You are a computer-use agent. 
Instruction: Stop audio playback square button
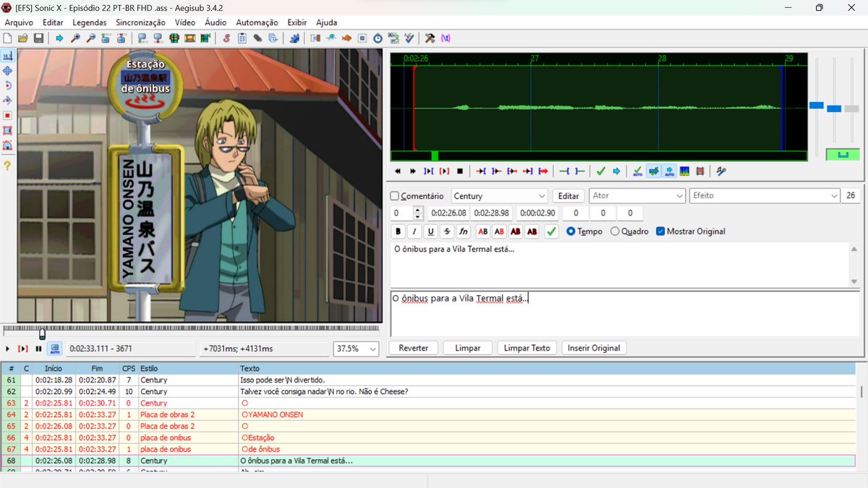pos(460,171)
